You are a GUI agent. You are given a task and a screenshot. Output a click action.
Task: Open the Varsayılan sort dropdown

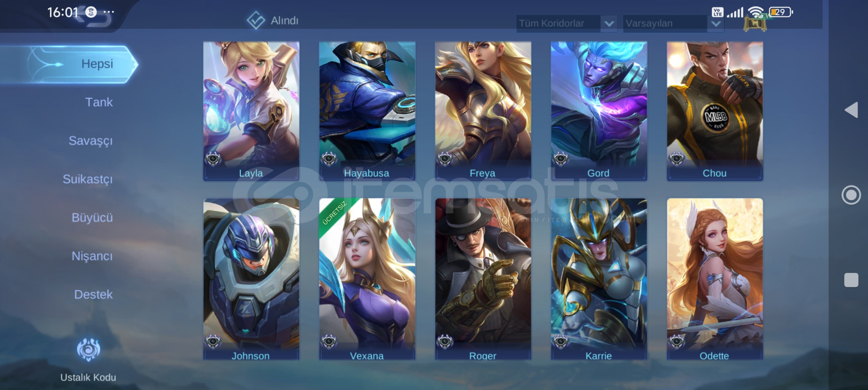(673, 23)
